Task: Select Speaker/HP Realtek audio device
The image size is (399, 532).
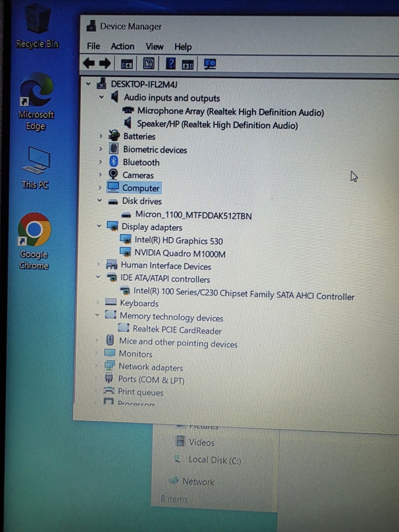Action: 217,125
